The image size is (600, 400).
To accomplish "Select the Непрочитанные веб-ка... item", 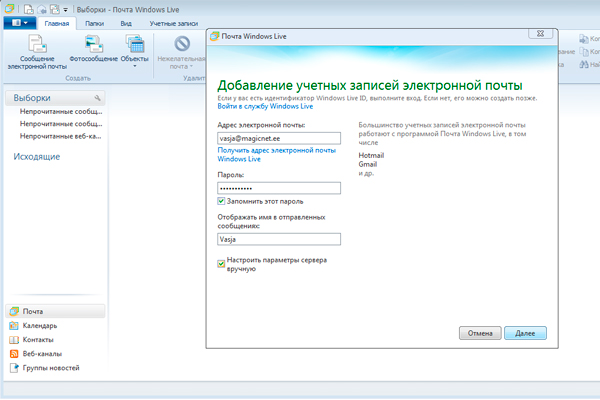I will coord(60,136).
